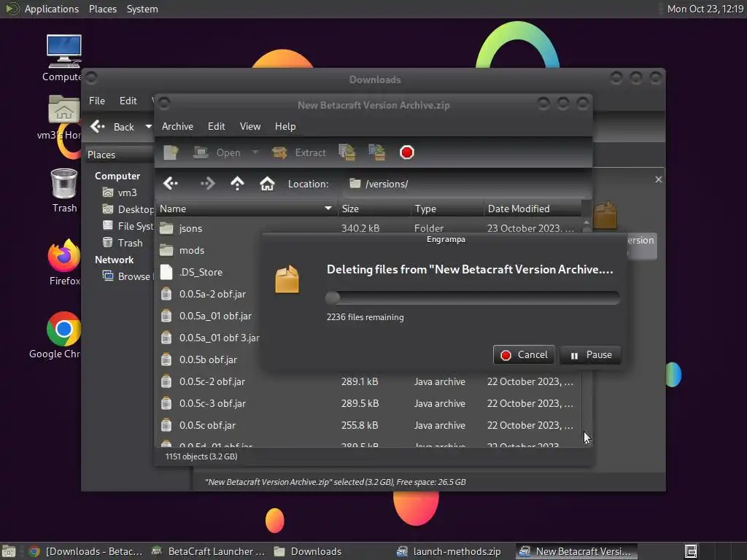Click the Add files to archive icon
This screenshot has height=560, width=747.
347,152
